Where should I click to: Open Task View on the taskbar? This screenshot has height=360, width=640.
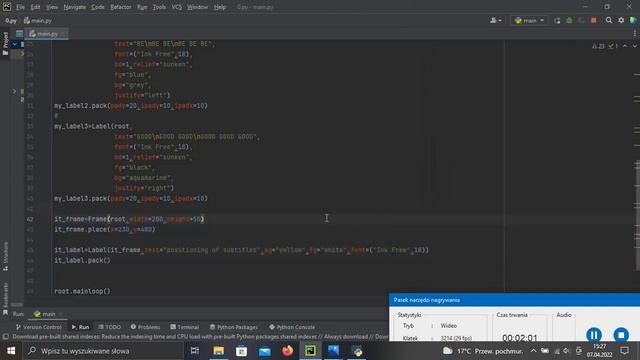tap(195, 351)
